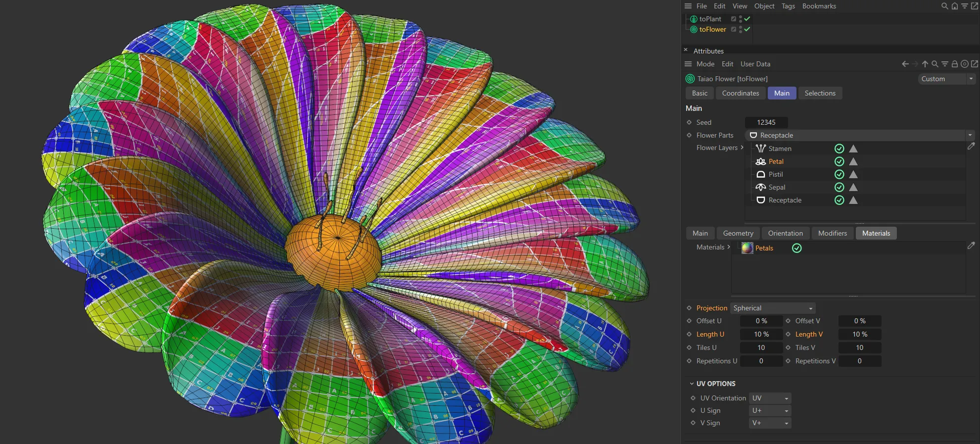Toggle the toFlower enable checkmark
The image size is (980, 444).
(747, 29)
